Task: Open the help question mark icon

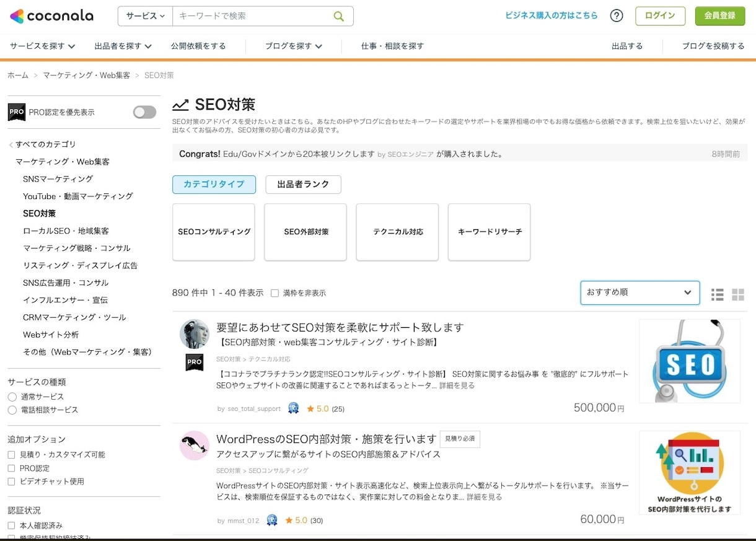Action: (x=617, y=16)
